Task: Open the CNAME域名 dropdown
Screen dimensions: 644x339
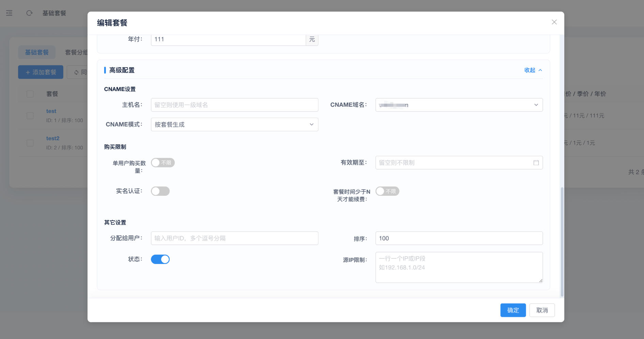Action: click(459, 105)
